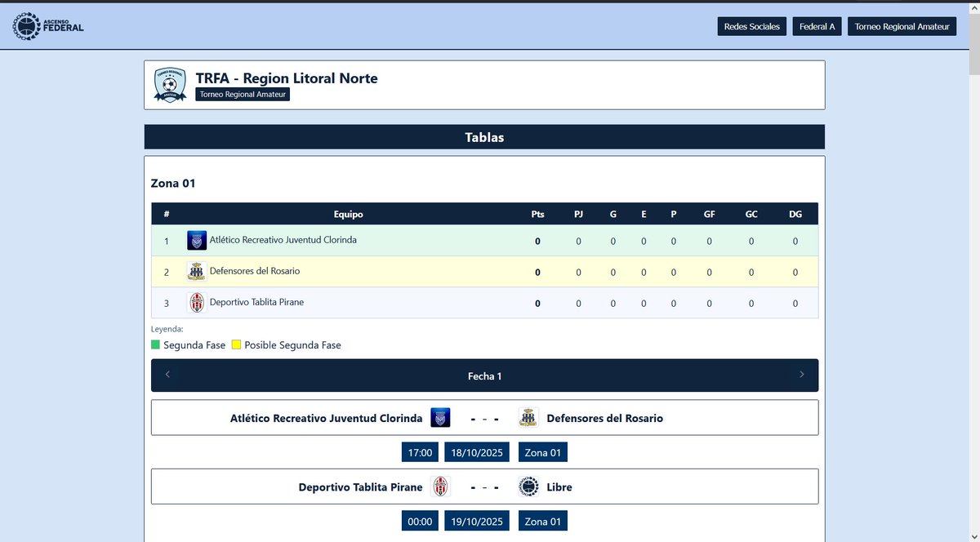Screen dimensions: 980x542
Task: Open Federal A menu
Action: pyautogui.click(x=817, y=27)
